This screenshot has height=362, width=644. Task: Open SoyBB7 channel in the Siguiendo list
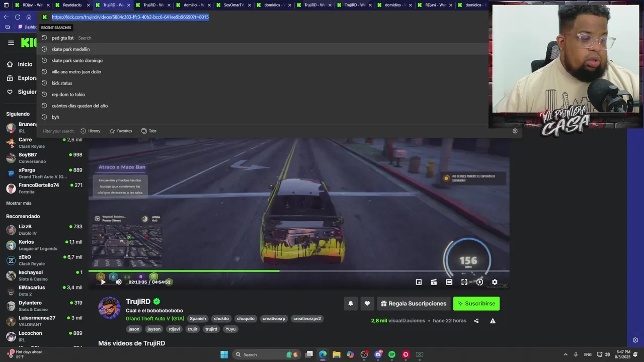click(44, 158)
